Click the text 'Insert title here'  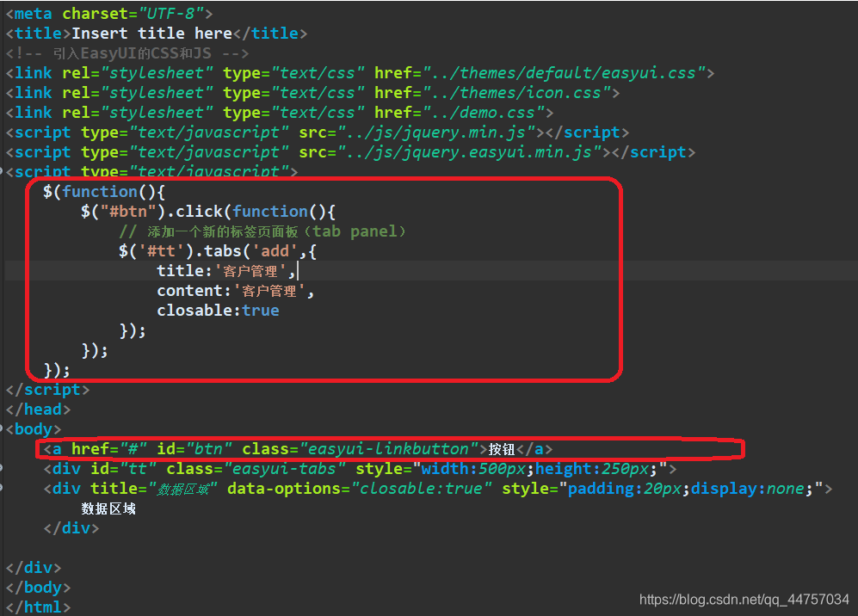coord(151,34)
